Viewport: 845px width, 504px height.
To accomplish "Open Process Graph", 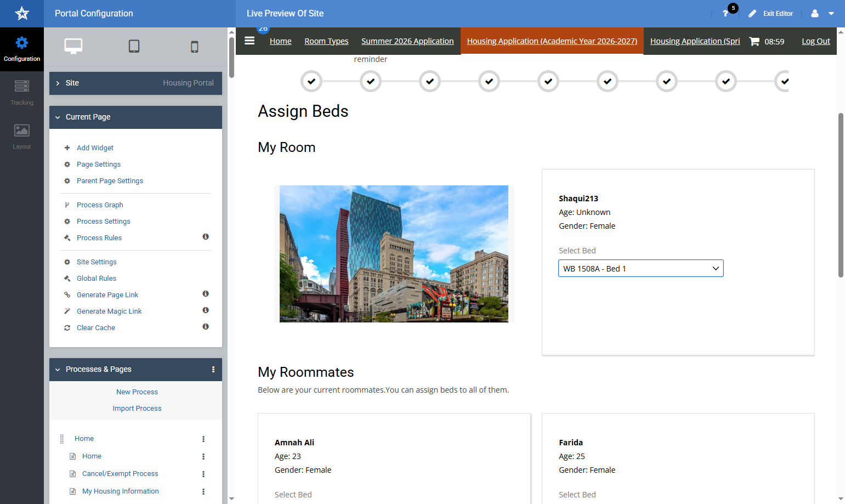I will 100,205.
